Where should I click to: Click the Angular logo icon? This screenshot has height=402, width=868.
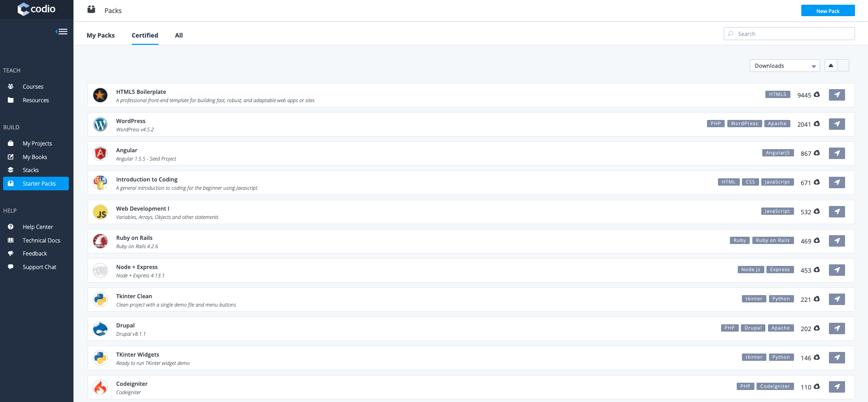(100, 153)
